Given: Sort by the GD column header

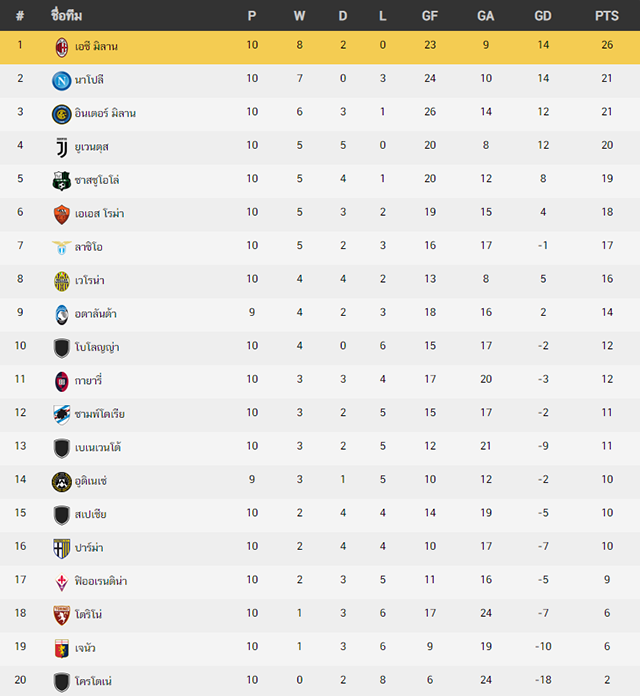Looking at the screenshot, I should click(x=543, y=16).
